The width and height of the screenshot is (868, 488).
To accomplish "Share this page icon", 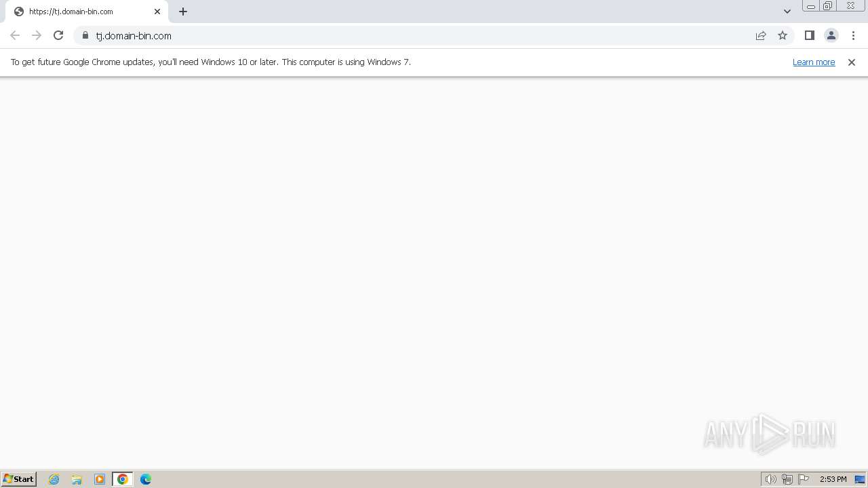I will 761,35.
